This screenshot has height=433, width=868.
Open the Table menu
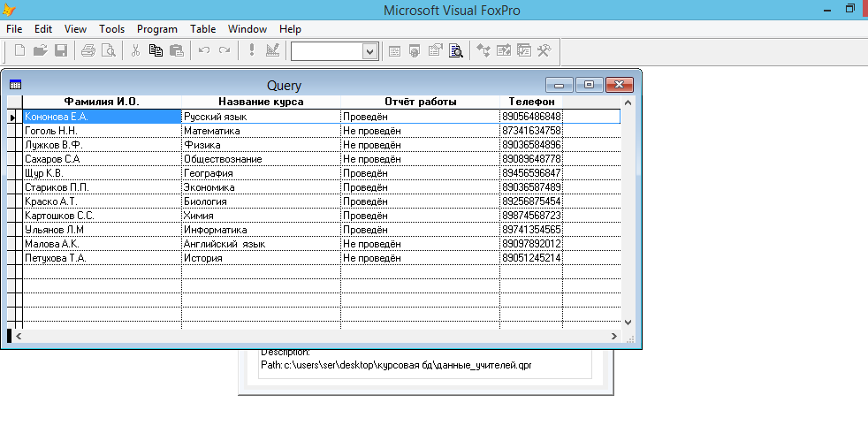coord(203,29)
